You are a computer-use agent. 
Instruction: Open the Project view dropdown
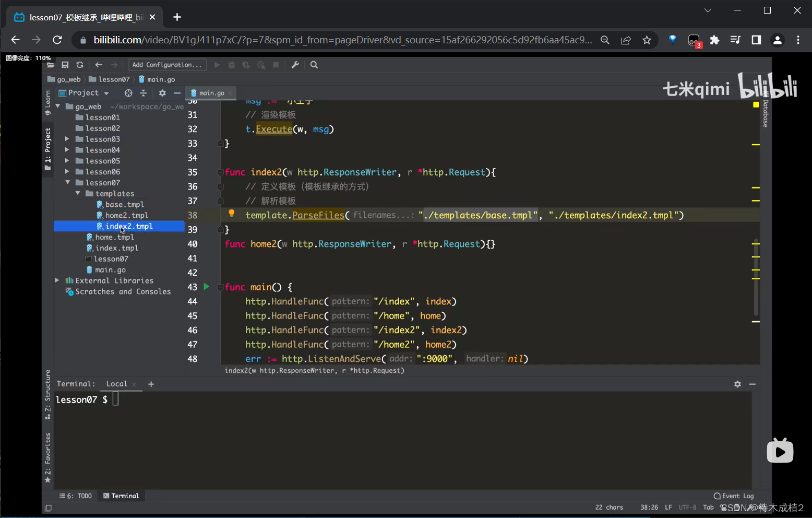pyautogui.click(x=85, y=93)
